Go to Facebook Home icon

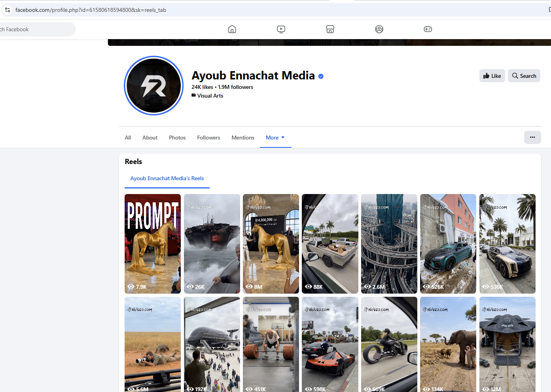point(232,29)
